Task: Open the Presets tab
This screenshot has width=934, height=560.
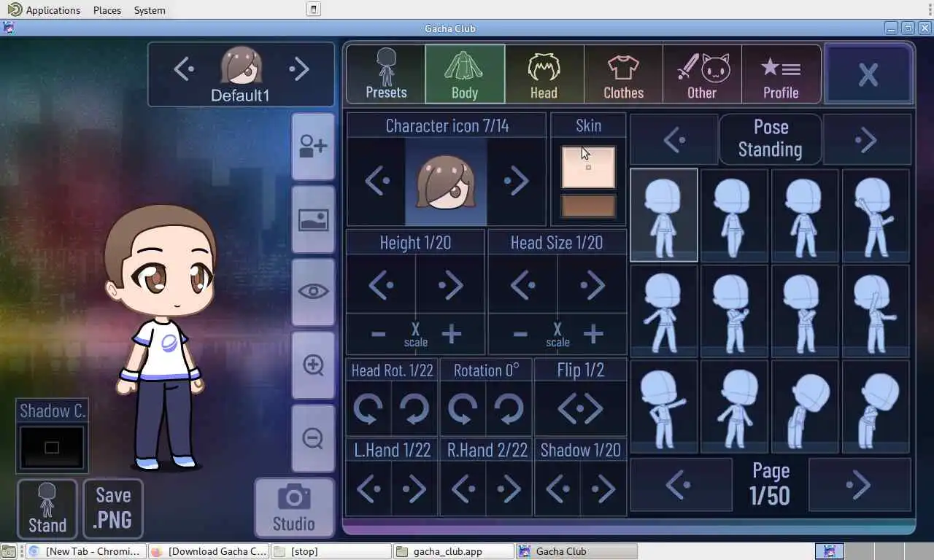Action: pos(386,74)
